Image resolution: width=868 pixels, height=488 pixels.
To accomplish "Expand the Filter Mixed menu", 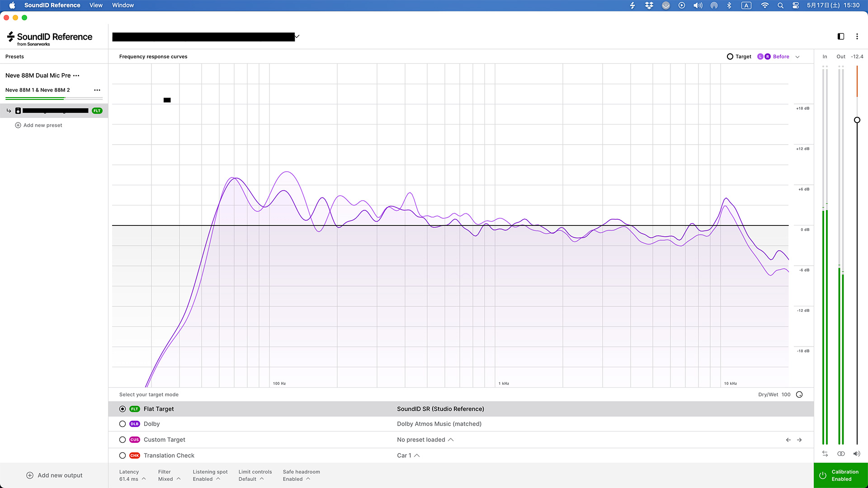I will [x=169, y=475].
